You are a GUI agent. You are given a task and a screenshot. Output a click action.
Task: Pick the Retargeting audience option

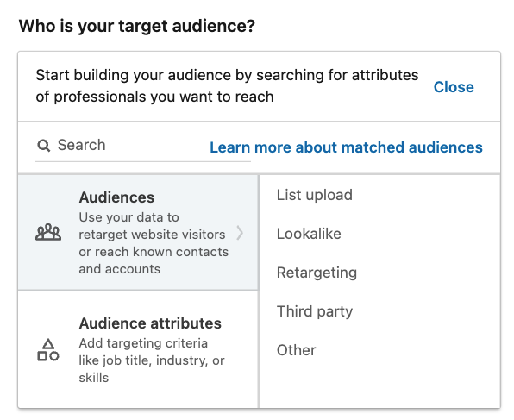pyautogui.click(x=317, y=273)
